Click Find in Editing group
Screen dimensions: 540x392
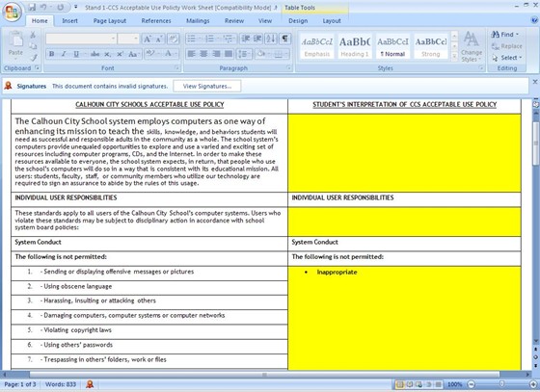coord(505,35)
